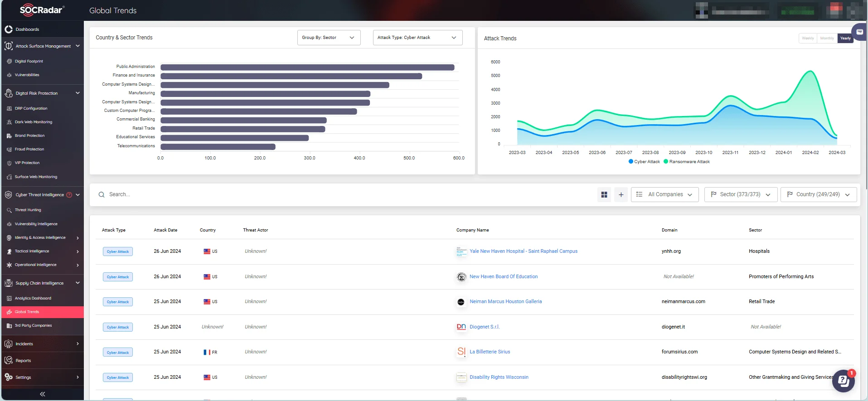Click the Incidents warning icon
This screenshot has height=401, width=868.
click(9, 344)
